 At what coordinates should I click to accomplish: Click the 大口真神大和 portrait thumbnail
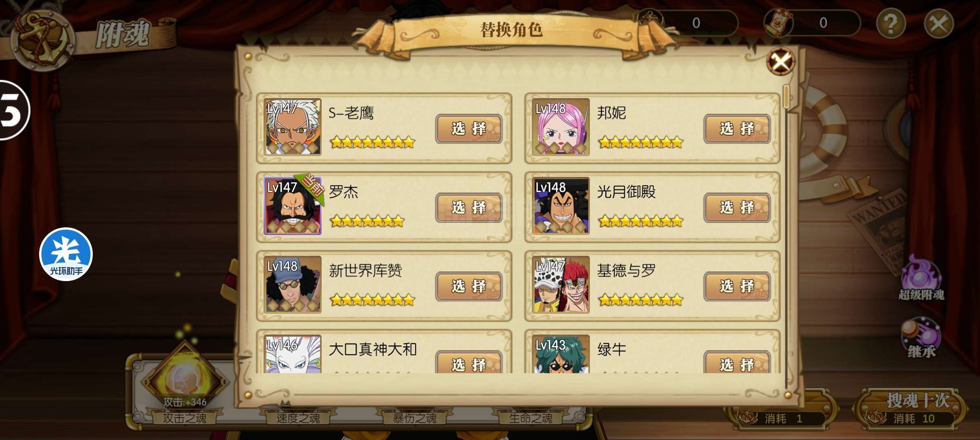coord(293,354)
